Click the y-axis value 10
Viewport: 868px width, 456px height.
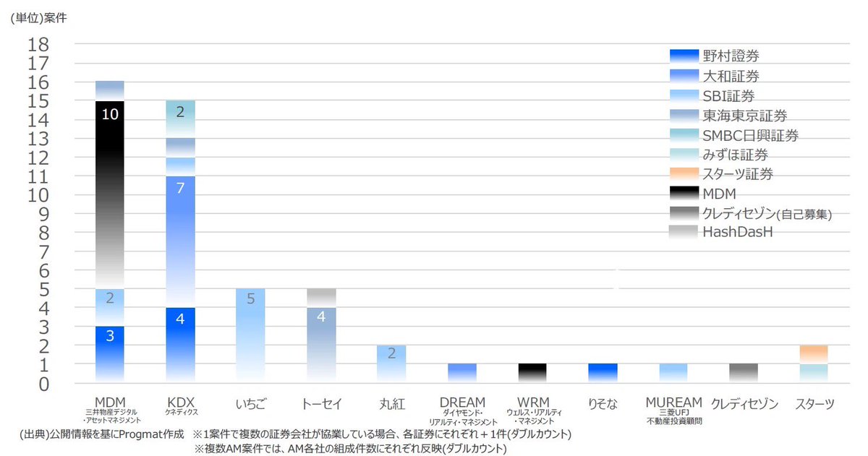tap(38, 195)
